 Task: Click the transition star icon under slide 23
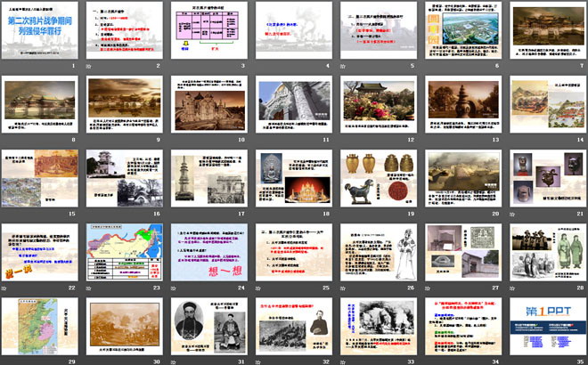pyautogui.click(x=89, y=288)
